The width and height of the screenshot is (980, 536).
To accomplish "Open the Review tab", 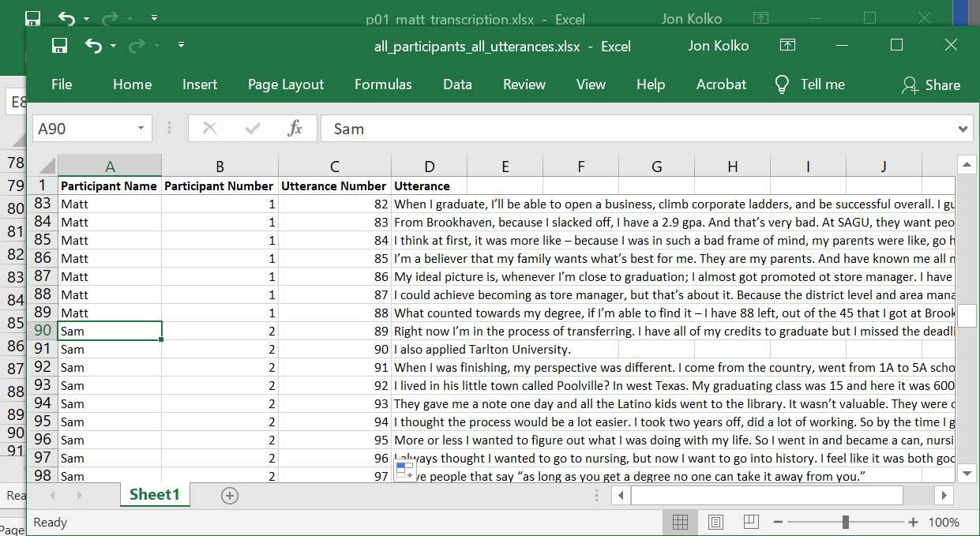I will pos(524,84).
